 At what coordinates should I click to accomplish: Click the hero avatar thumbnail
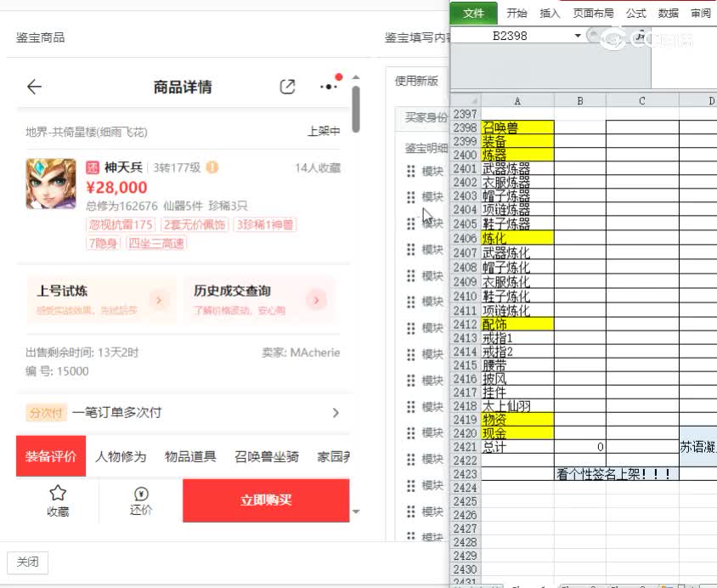click(51, 184)
